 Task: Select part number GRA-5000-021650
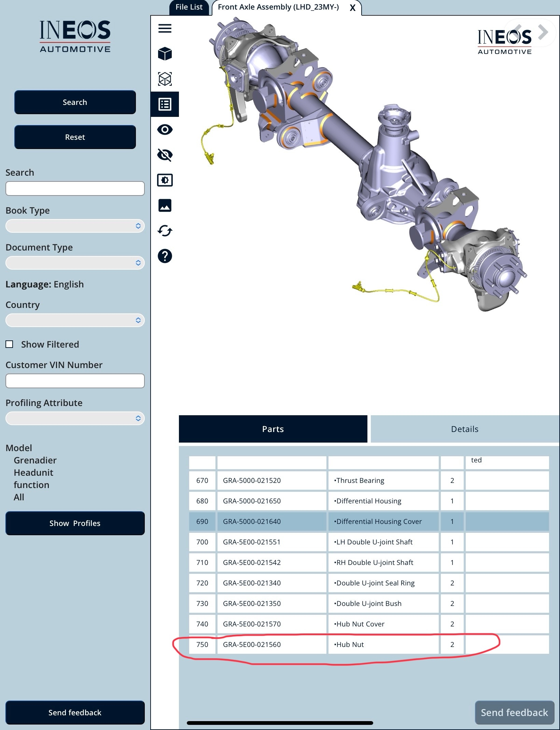click(x=252, y=501)
